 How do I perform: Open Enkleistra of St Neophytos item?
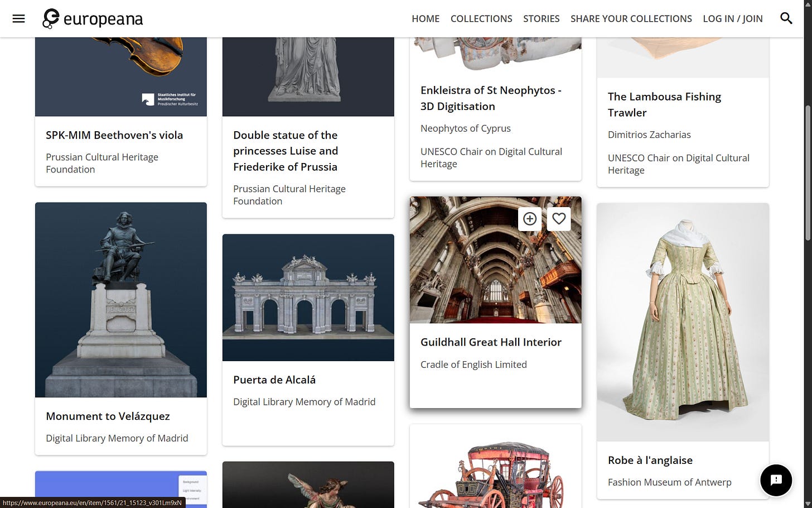point(491,98)
